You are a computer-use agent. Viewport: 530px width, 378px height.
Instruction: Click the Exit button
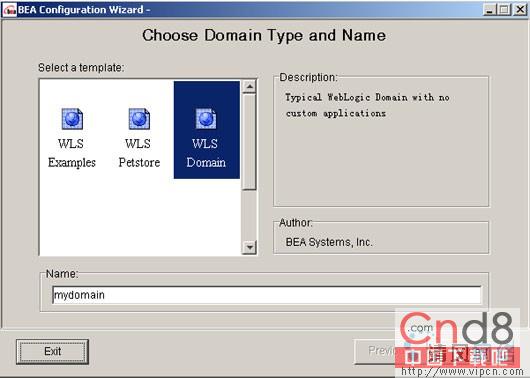click(52, 352)
